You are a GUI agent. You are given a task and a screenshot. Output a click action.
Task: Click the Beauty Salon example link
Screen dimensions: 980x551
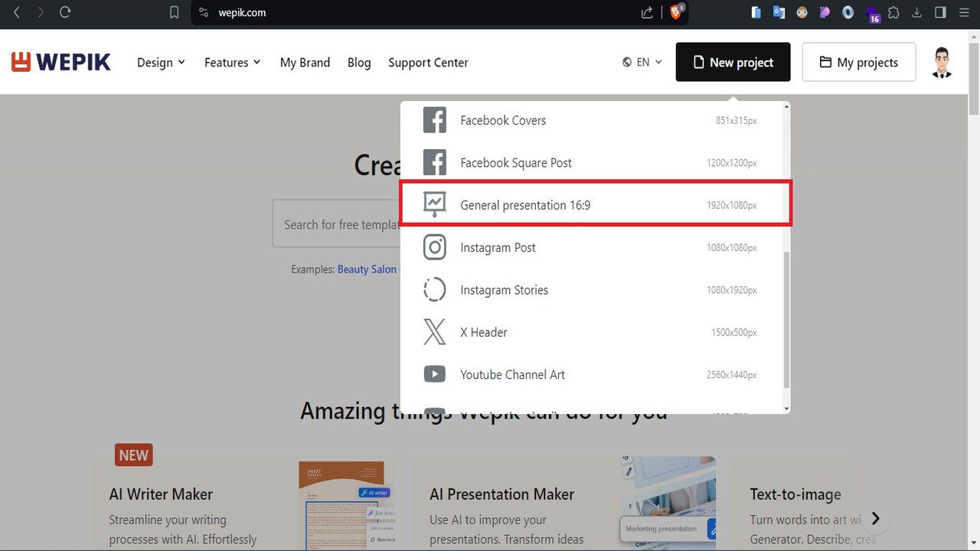coord(367,269)
